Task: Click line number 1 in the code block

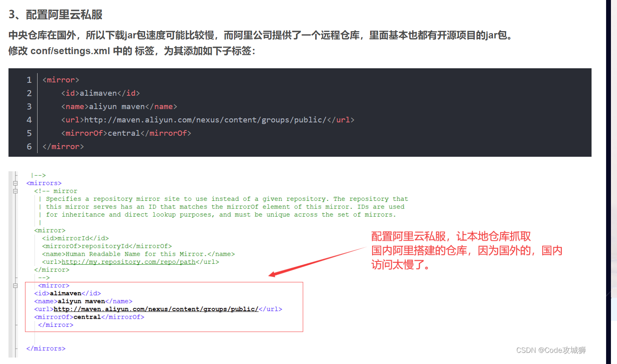Action: point(29,80)
